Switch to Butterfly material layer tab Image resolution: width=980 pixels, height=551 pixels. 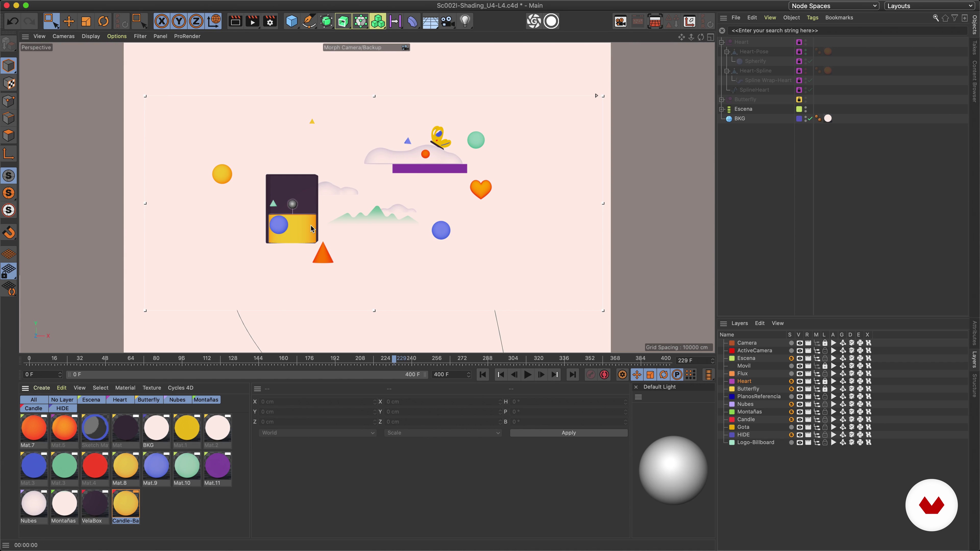click(x=148, y=400)
